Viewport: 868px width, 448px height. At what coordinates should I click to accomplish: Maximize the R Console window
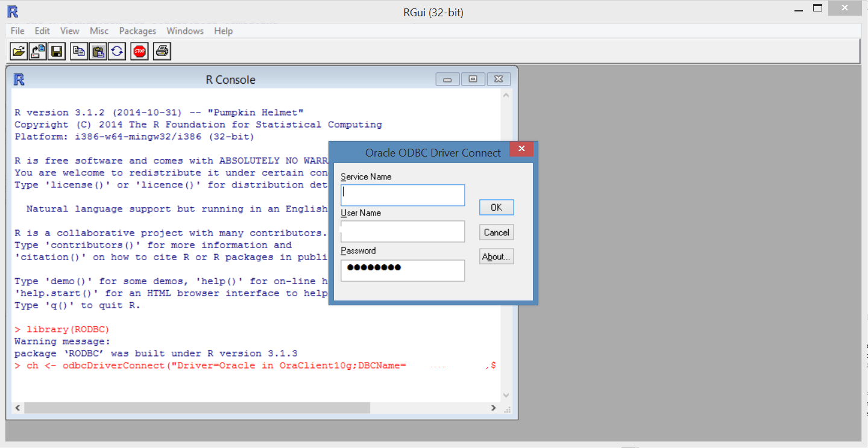click(x=473, y=79)
